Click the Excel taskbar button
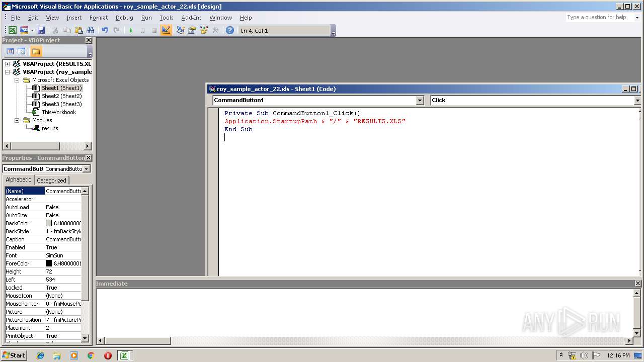Image resolution: width=644 pixels, height=362 pixels. point(124,355)
